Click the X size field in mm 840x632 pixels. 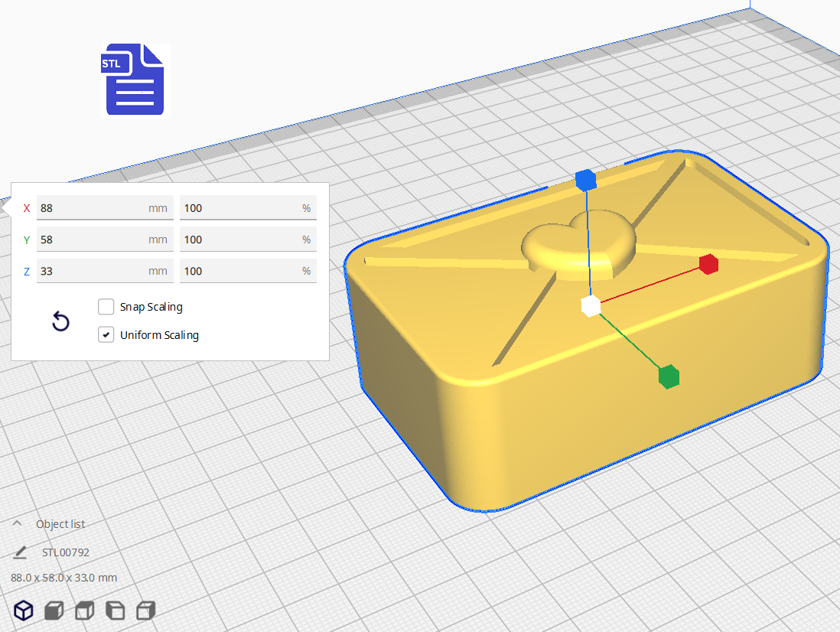coord(92,208)
